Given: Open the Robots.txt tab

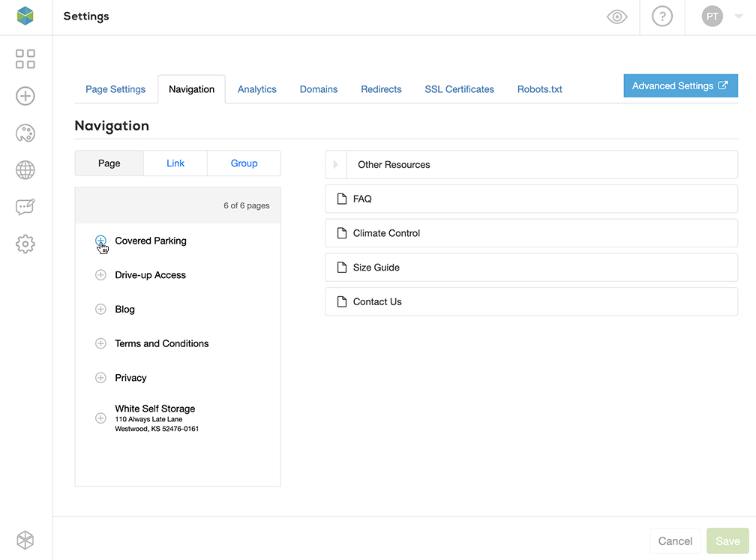Looking at the screenshot, I should (539, 89).
